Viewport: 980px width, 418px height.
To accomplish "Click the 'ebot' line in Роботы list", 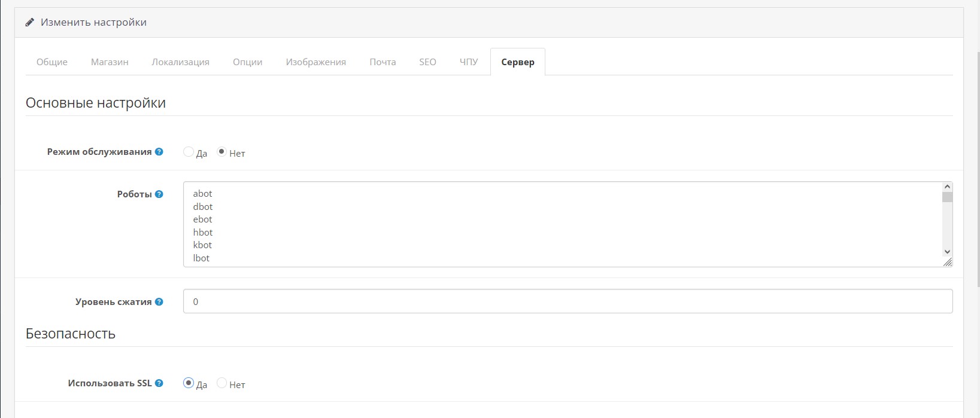I will tap(203, 219).
